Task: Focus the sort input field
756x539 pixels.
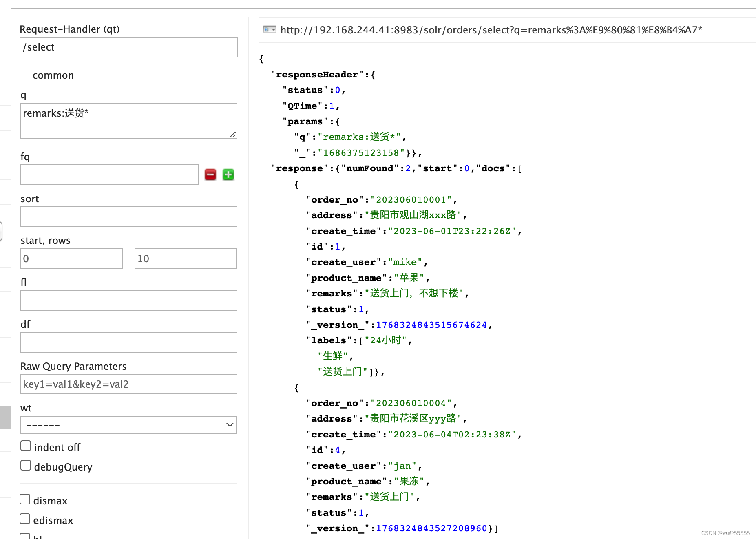Action: 129,216
